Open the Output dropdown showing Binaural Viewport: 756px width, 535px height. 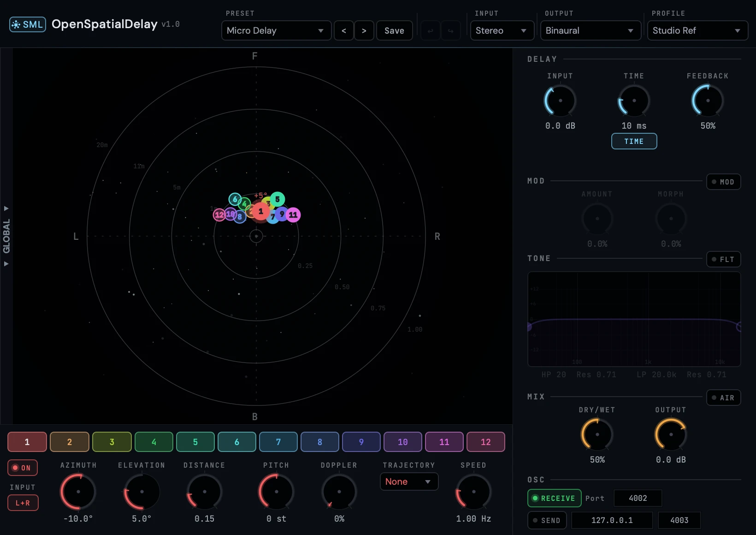click(x=591, y=30)
